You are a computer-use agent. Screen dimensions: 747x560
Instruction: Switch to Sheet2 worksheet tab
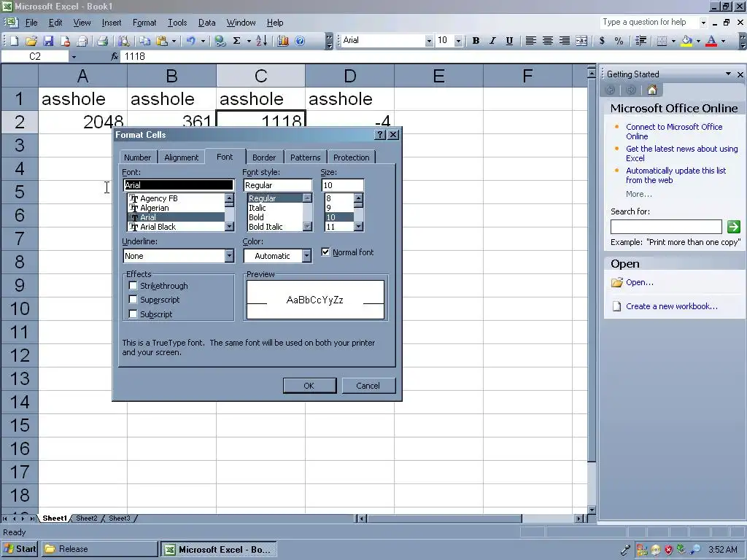pos(86,518)
